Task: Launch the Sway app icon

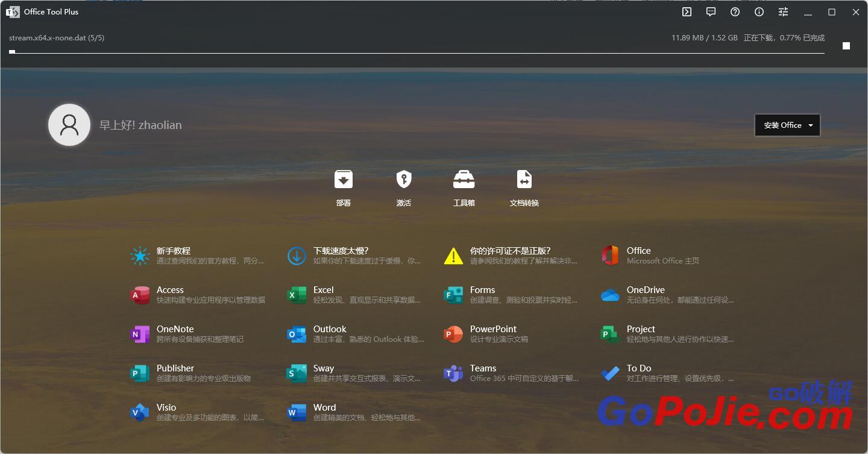Action: point(297,373)
